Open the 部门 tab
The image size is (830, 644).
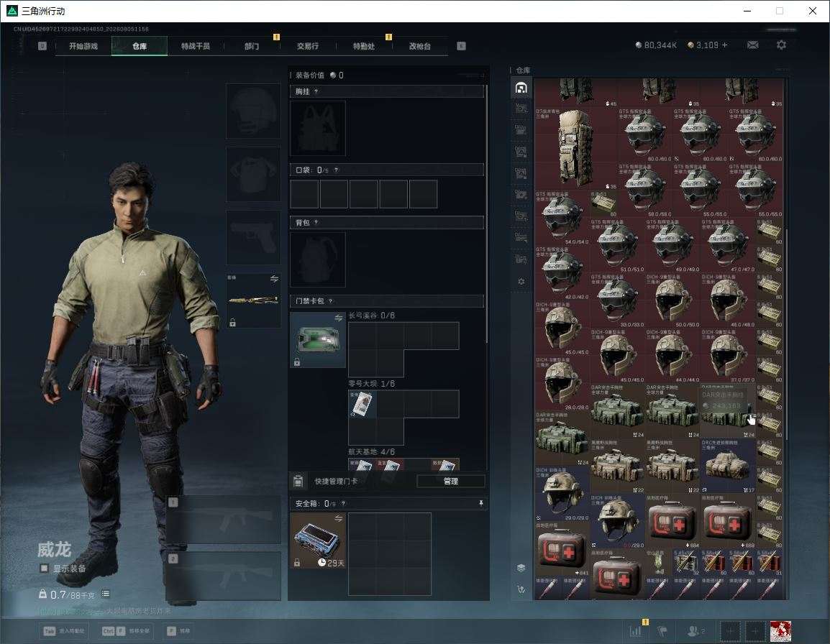[252, 46]
